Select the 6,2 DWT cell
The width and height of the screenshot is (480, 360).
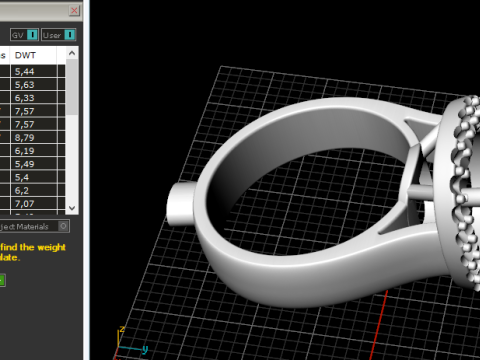(34, 191)
